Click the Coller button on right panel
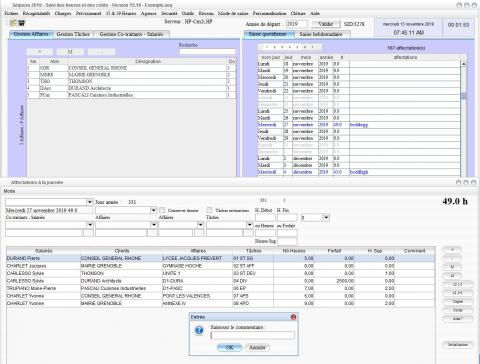The width and height of the screenshot is (480, 364). (458, 310)
